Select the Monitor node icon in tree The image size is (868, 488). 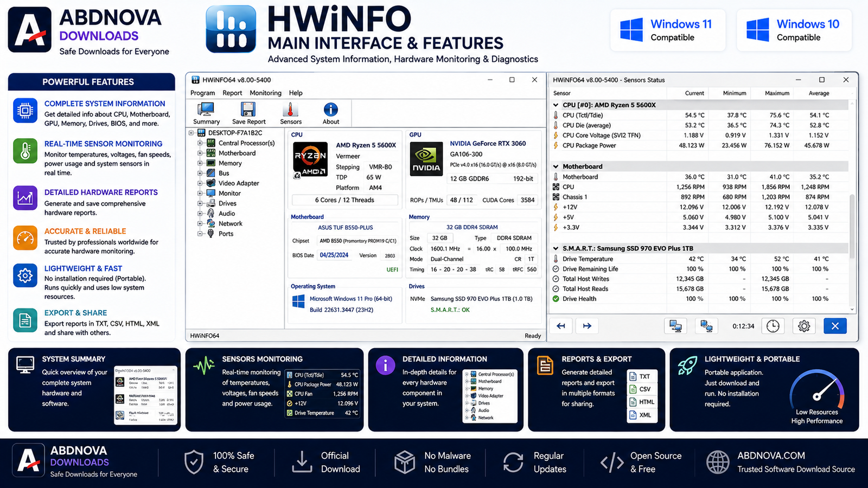point(211,193)
